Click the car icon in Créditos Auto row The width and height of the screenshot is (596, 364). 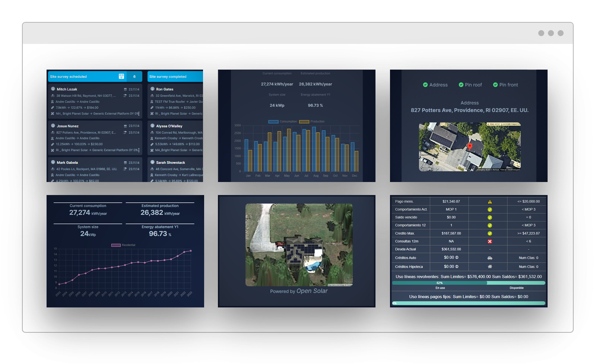pyautogui.click(x=490, y=258)
